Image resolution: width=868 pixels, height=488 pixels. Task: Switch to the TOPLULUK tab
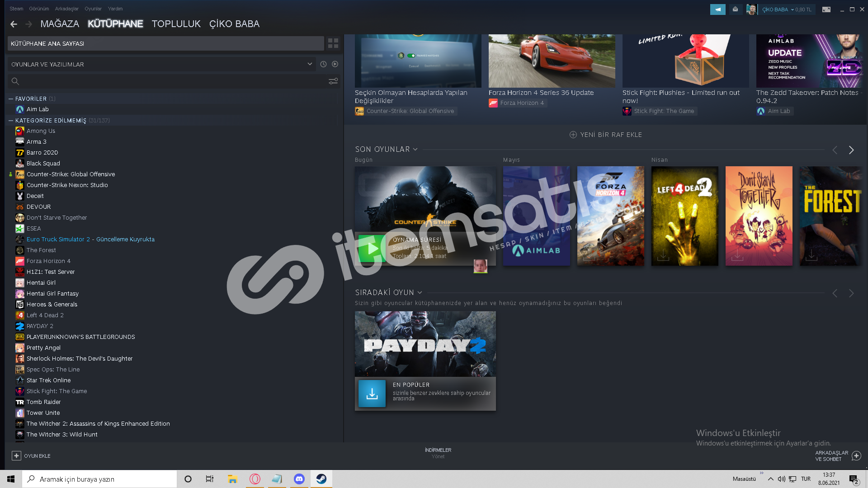176,24
